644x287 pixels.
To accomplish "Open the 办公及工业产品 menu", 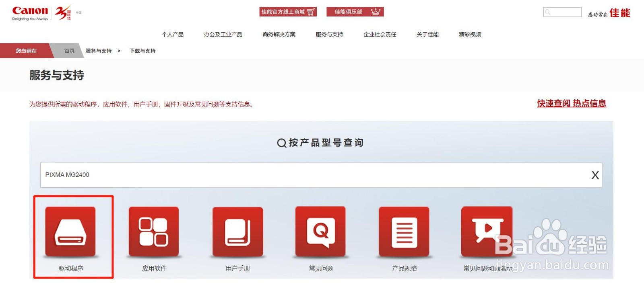I will 223,35.
